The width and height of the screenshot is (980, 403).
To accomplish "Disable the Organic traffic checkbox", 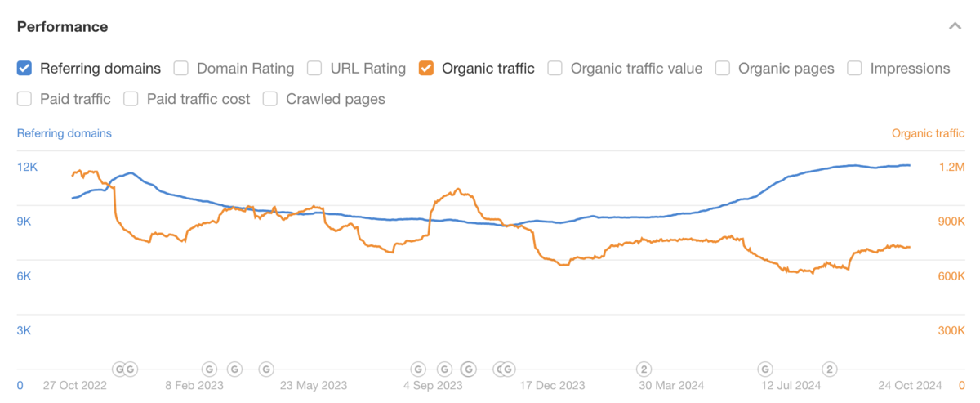I will [426, 69].
